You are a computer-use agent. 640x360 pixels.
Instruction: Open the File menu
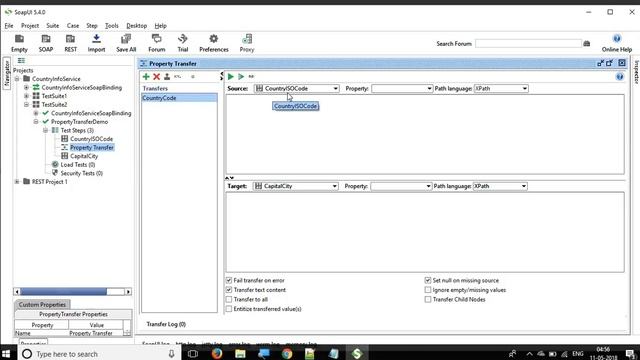(x=9, y=26)
